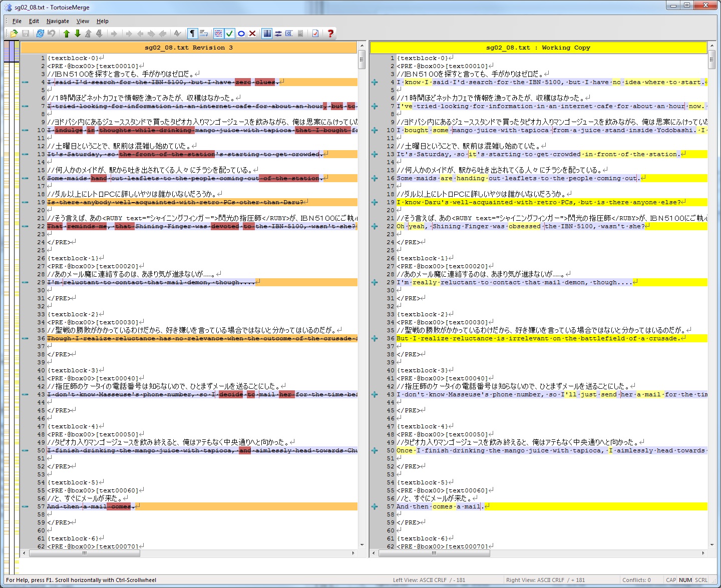Click the grey right arrow before the two left arrows
Viewport: 721px width, 588px height.
[129, 34]
